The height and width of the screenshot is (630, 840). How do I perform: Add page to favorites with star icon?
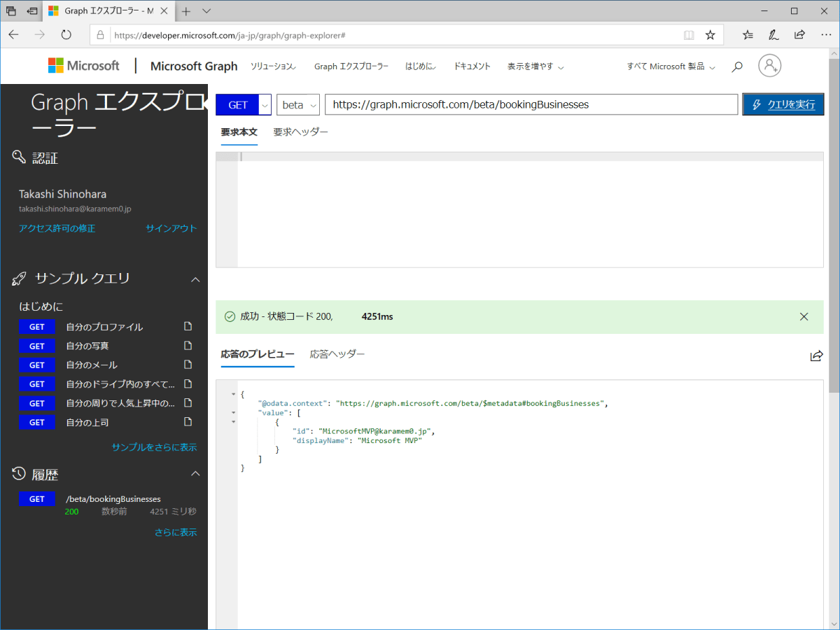click(x=710, y=35)
